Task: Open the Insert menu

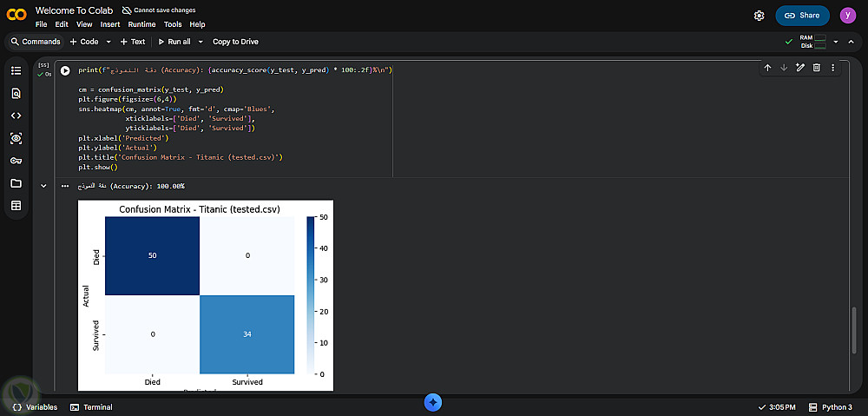Action: (110, 24)
